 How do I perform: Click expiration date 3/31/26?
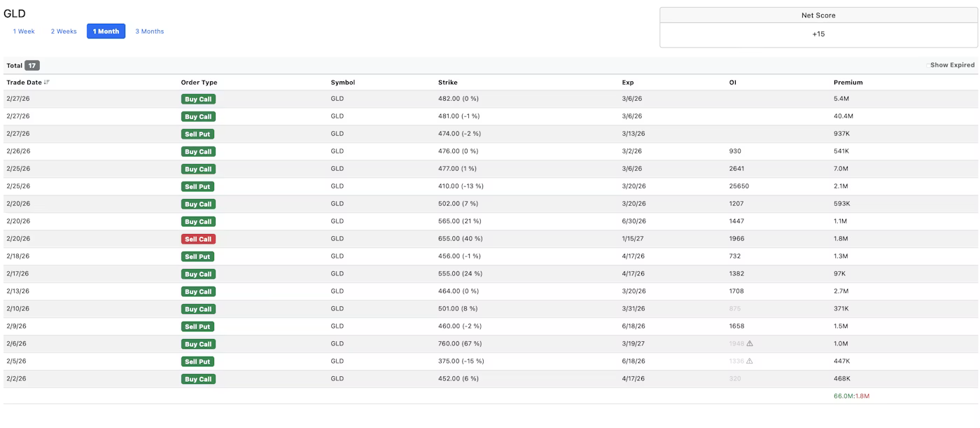click(633, 309)
